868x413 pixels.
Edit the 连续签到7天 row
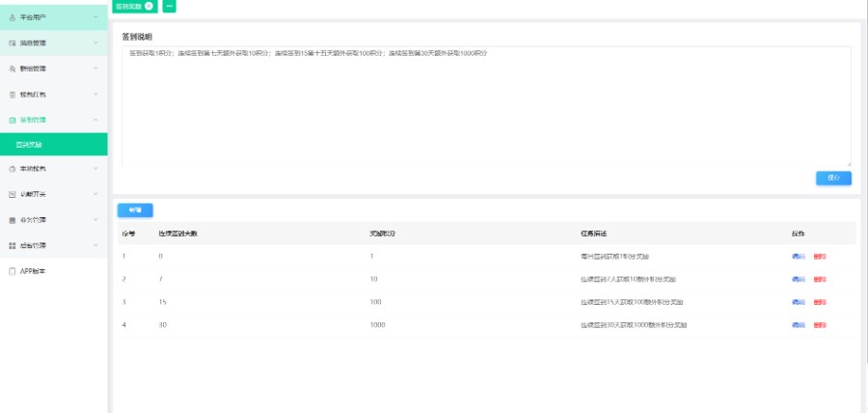coord(799,279)
